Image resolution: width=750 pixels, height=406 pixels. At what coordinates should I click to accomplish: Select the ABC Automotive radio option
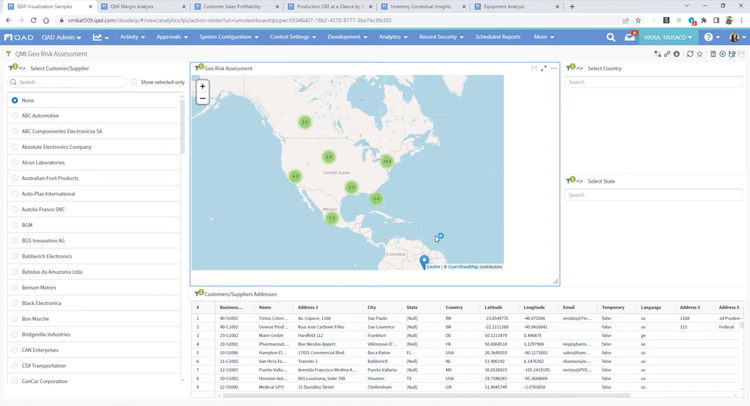click(15, 116)
